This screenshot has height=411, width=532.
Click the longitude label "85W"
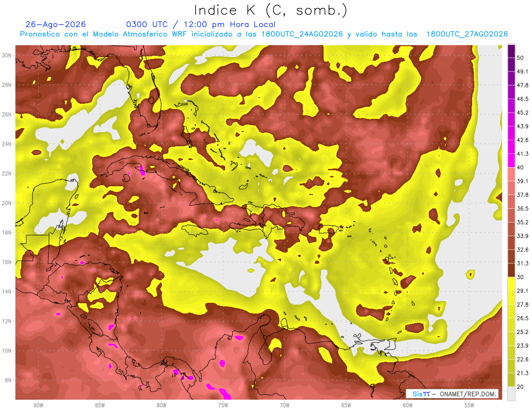click(100, 405)
